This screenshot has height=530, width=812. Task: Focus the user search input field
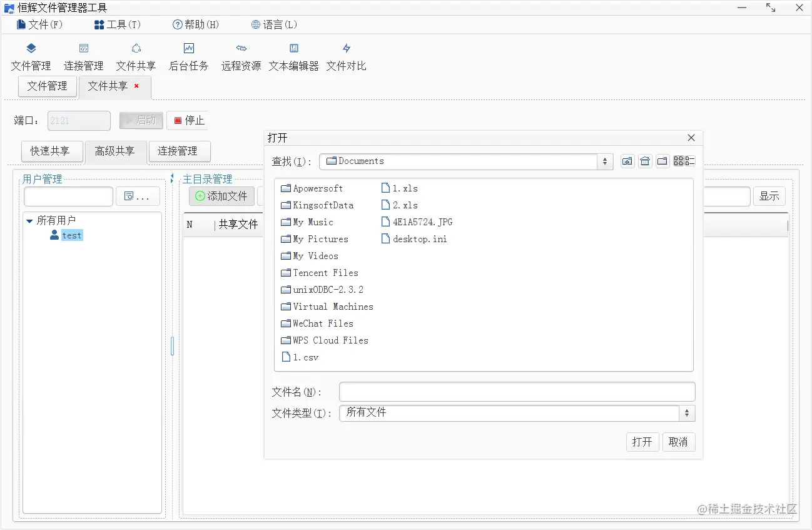(69, 196)
